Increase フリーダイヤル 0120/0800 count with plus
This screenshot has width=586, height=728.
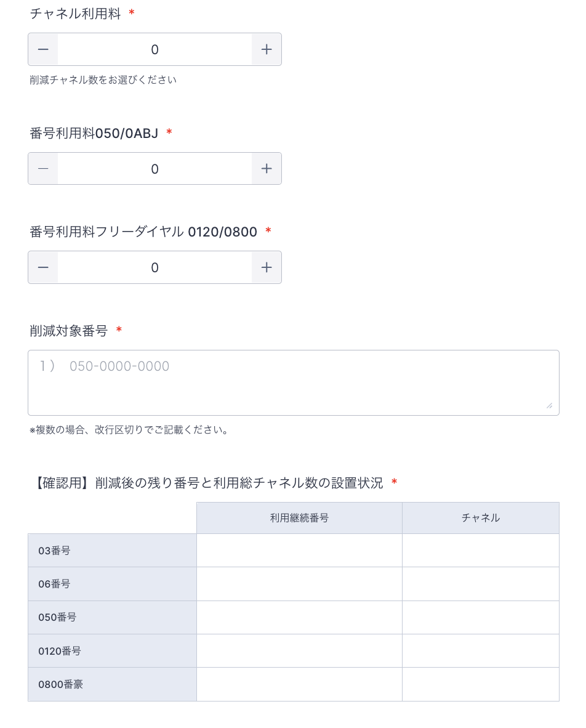click(x=267, y=267)
